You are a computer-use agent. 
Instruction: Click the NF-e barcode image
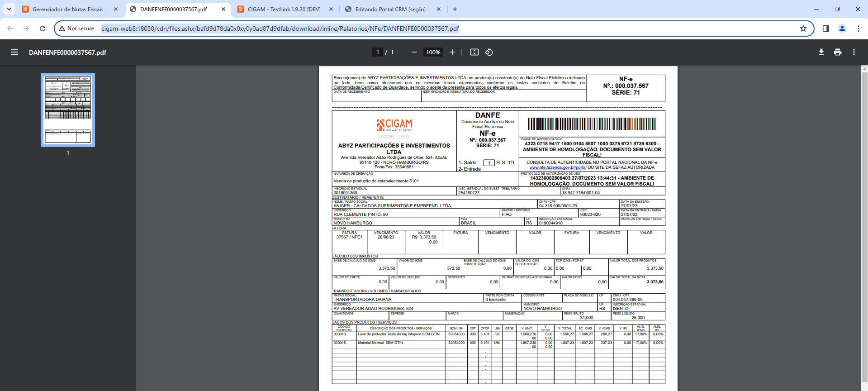coord(592,124)
